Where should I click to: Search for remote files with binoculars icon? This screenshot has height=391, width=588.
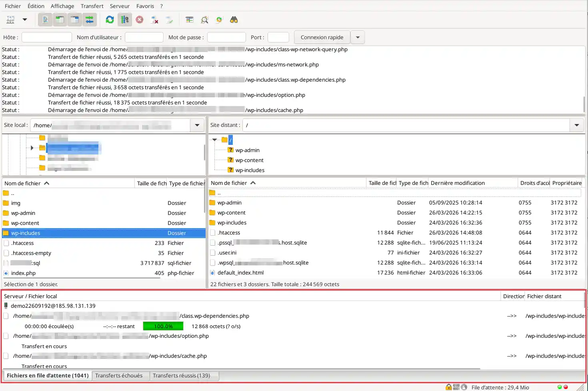click(x=234, y=19)
